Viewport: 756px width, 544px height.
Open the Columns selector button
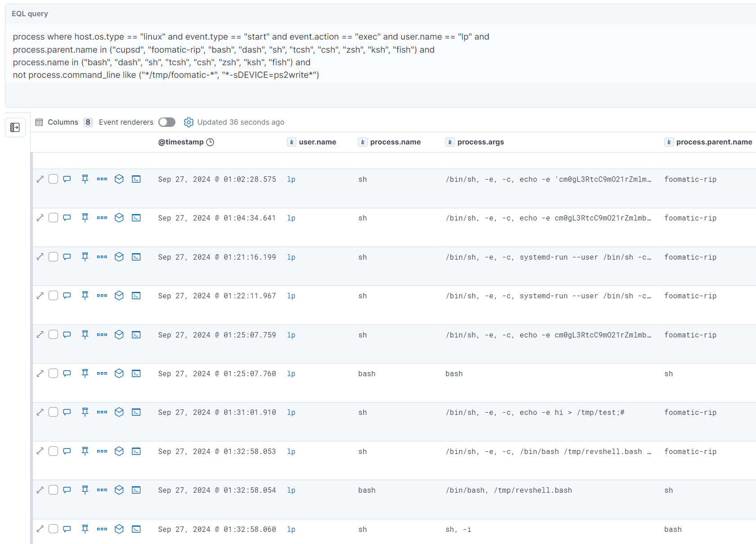57,122
